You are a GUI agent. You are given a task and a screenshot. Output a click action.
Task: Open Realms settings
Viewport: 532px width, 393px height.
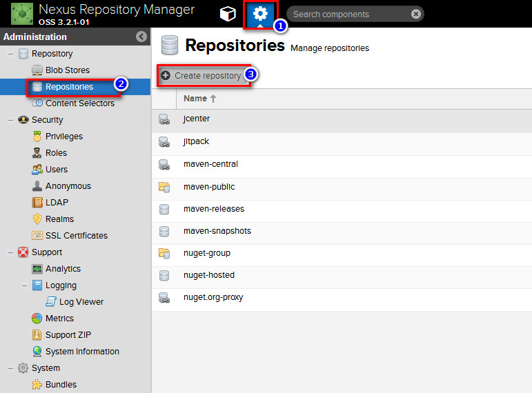click(x=60, y=219)
